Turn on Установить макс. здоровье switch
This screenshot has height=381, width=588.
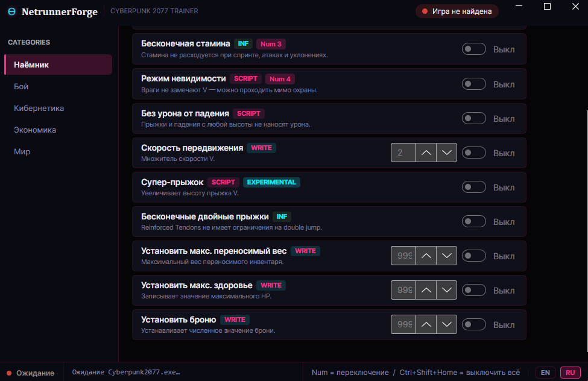pos(473,290)
